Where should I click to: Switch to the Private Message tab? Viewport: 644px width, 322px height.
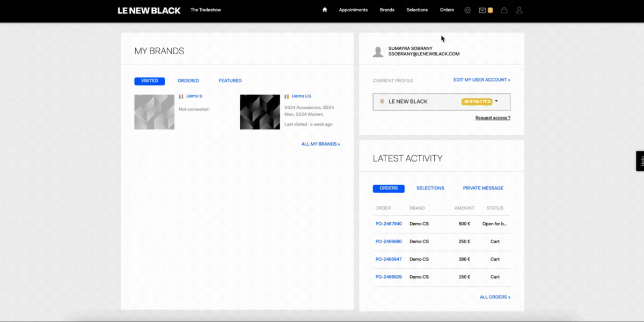click(x=483, y=188)
